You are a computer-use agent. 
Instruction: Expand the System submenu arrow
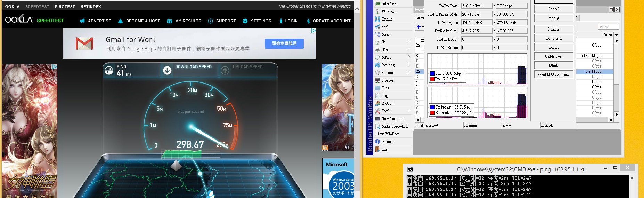409,72
